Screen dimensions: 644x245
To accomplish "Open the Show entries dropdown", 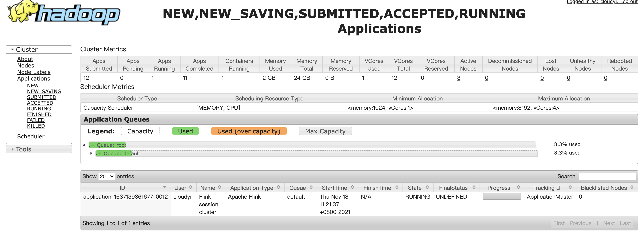I will [107, 177].
